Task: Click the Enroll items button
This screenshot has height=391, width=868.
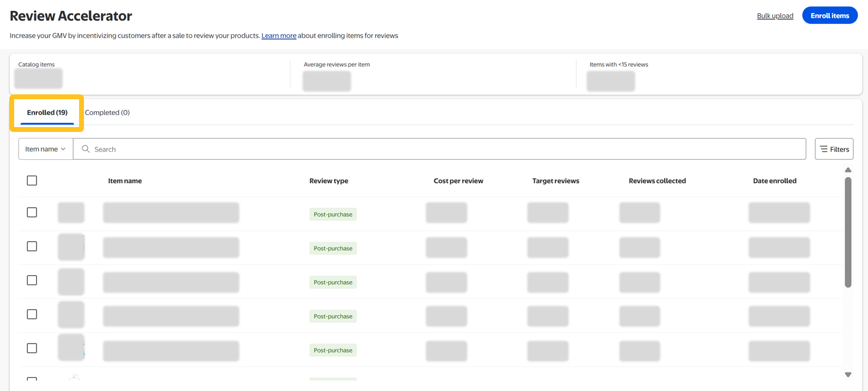Action: pos(829,15)
